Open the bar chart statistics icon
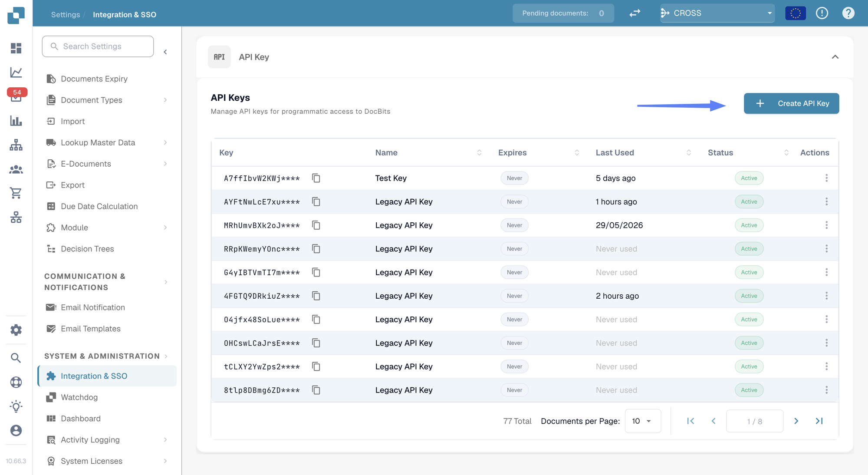 [x=16, y=121]
